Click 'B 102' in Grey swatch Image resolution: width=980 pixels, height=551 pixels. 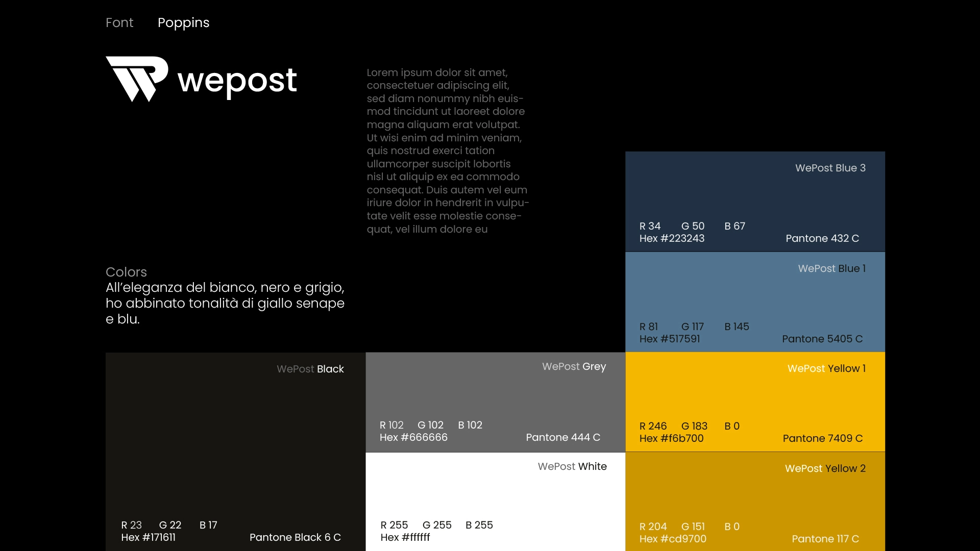click(470, 425)
